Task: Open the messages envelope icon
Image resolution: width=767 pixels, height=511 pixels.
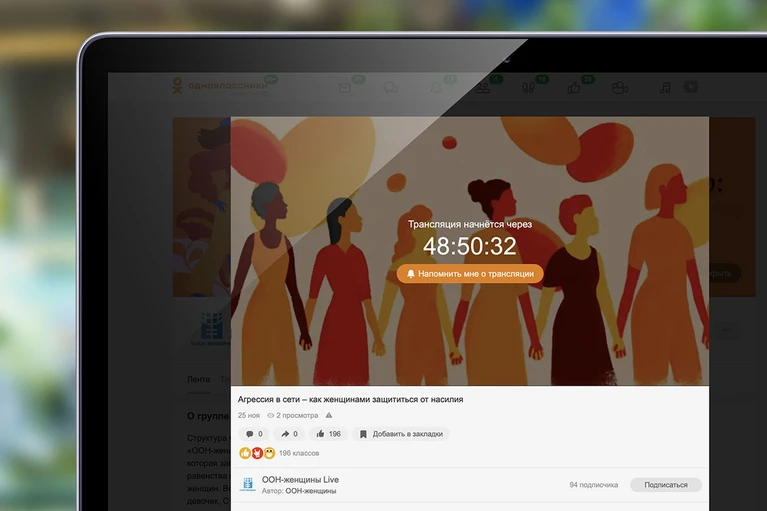Action: click(345, 88)
